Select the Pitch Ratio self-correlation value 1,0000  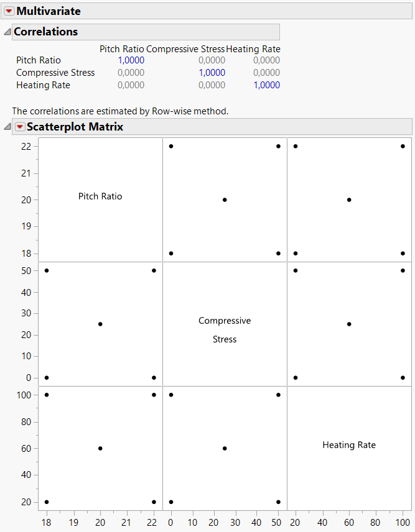(131, 60)
